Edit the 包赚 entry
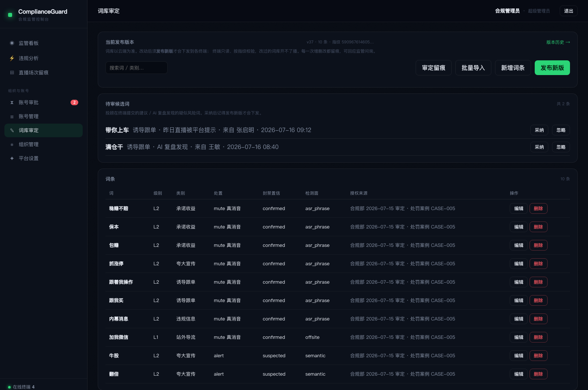Screen dimensions: 588x390 (519, 245)
